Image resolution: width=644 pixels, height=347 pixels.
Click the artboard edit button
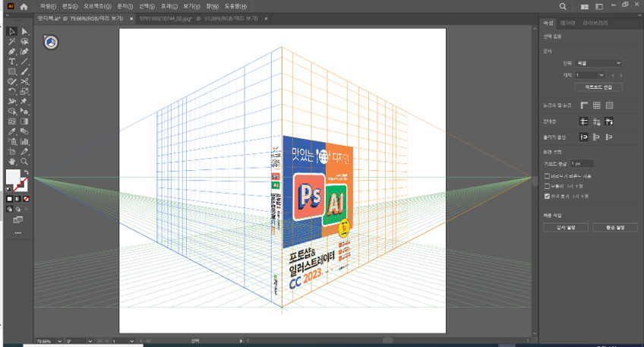pyautogui.click(x=598, y=87)
